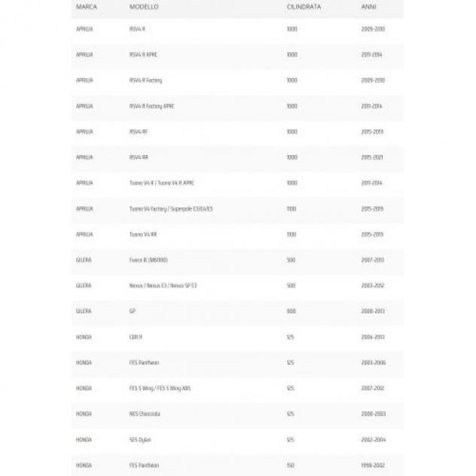Select the Aprilia RSV4 RF row
Image resolution: width=476 pixels, height=476 pixels.
click(x=238, y=132)
